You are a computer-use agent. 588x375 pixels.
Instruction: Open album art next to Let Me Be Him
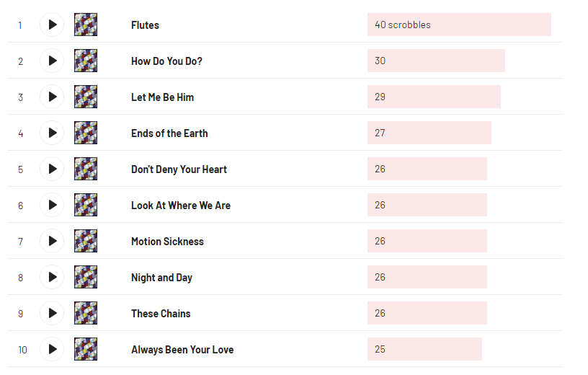(86, 97)
